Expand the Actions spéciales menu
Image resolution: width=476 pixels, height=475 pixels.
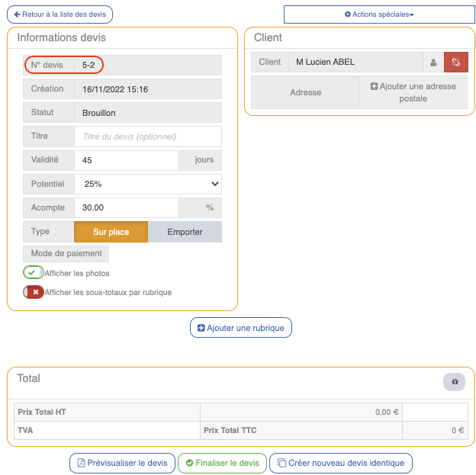pos(378,14)
